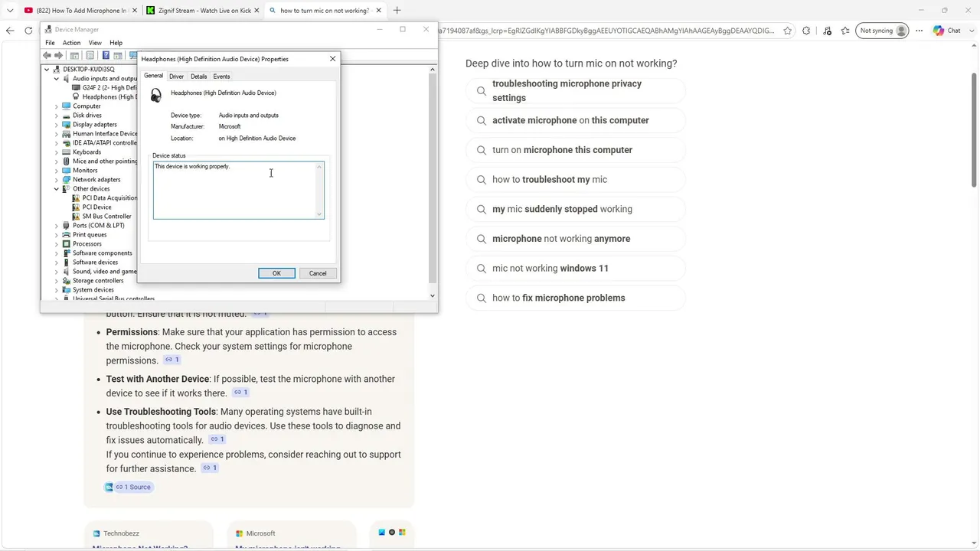Click the browser page vertical scrollbar
The image size is (980, 551).
pyautogui.click(x=974, y=130)
